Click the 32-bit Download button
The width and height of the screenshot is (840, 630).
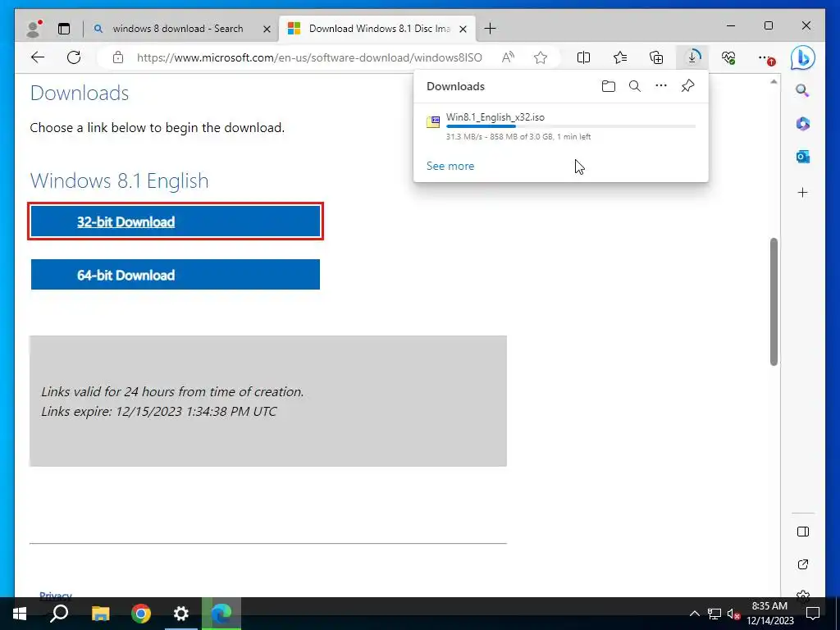[x=176, y=221]
